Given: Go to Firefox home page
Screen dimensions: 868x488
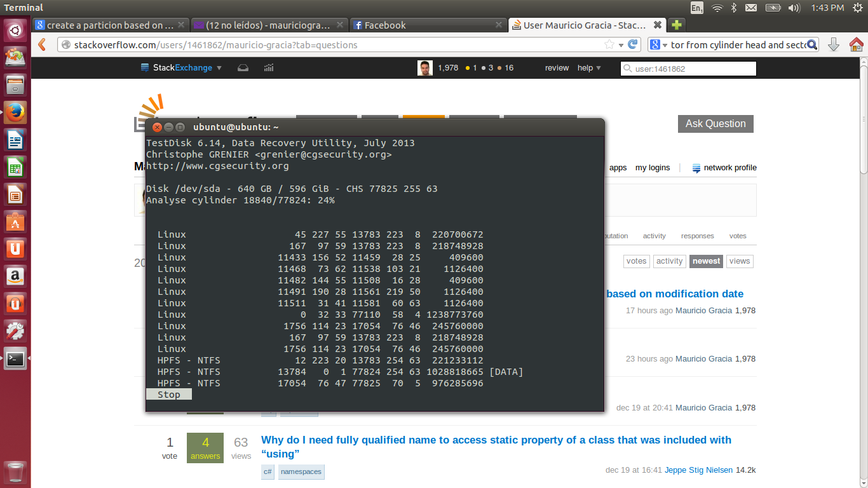Looking at the screenshot, I should coord(856,44).
